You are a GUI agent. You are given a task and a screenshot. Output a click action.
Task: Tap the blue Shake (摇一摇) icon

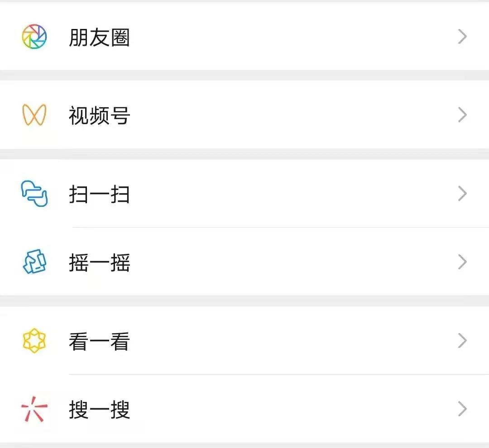pos(34,262)
